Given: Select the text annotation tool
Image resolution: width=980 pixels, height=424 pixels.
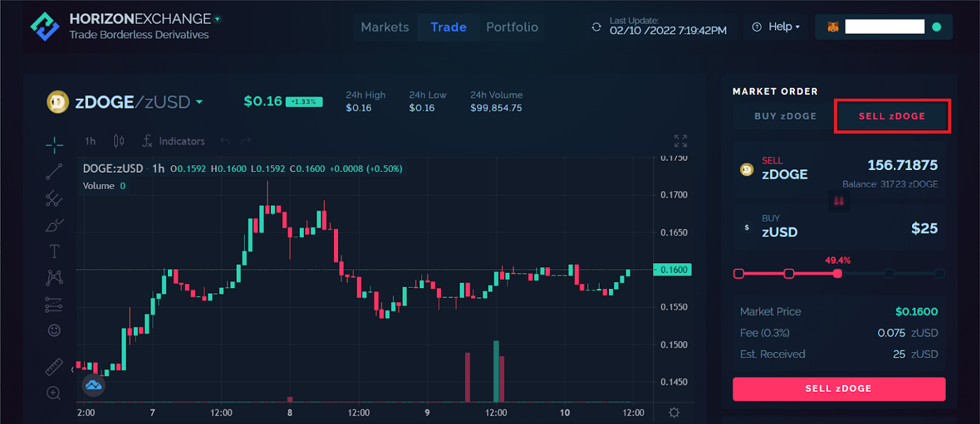Looking at the screenshot, I should point(55,251).
